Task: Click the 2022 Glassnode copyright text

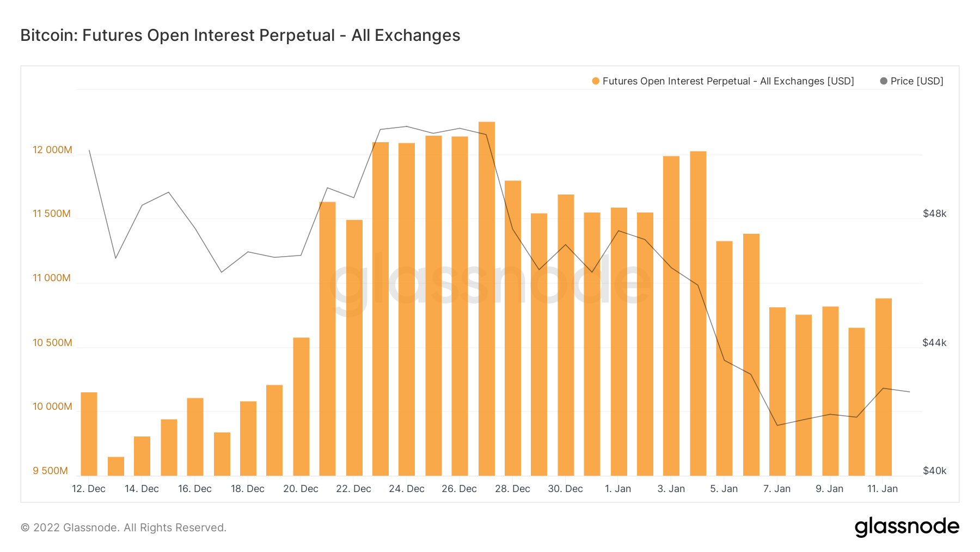Action: pos(124,527)
